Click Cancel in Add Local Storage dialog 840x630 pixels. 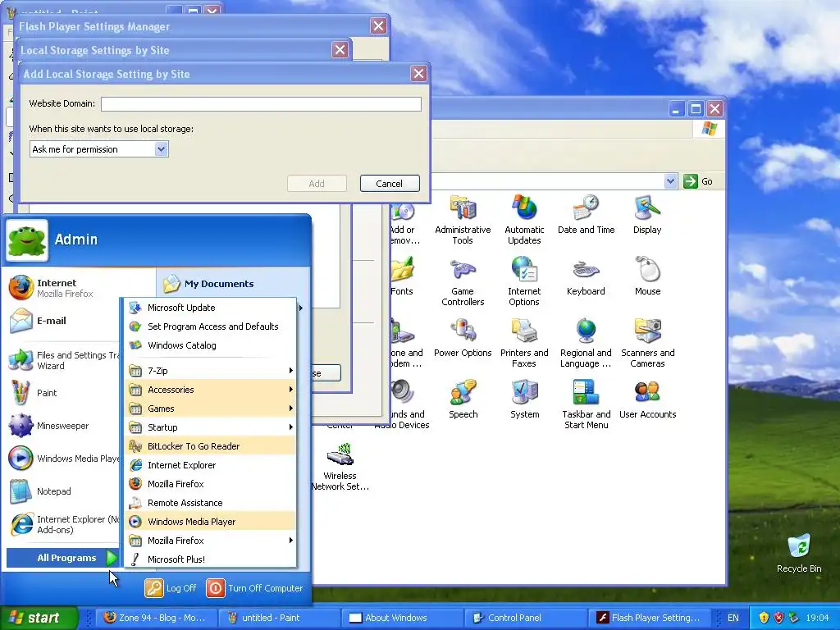(x=390, y=183)
